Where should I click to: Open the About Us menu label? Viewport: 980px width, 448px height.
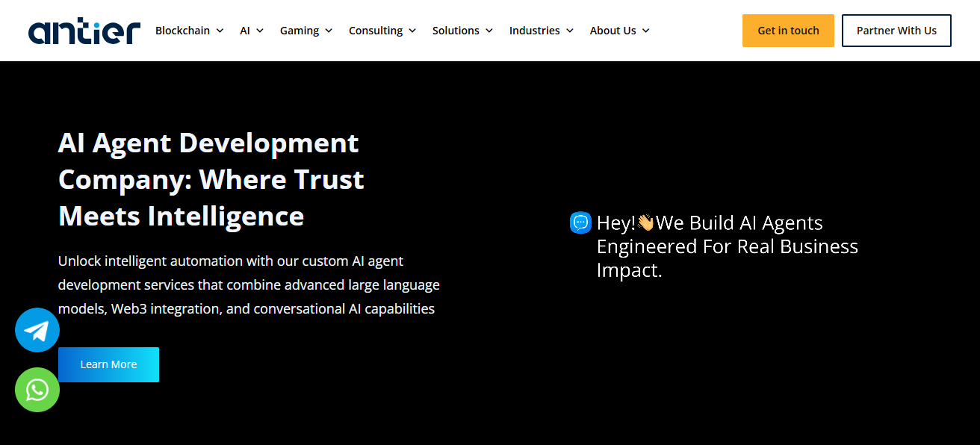(x=612, y=31)
